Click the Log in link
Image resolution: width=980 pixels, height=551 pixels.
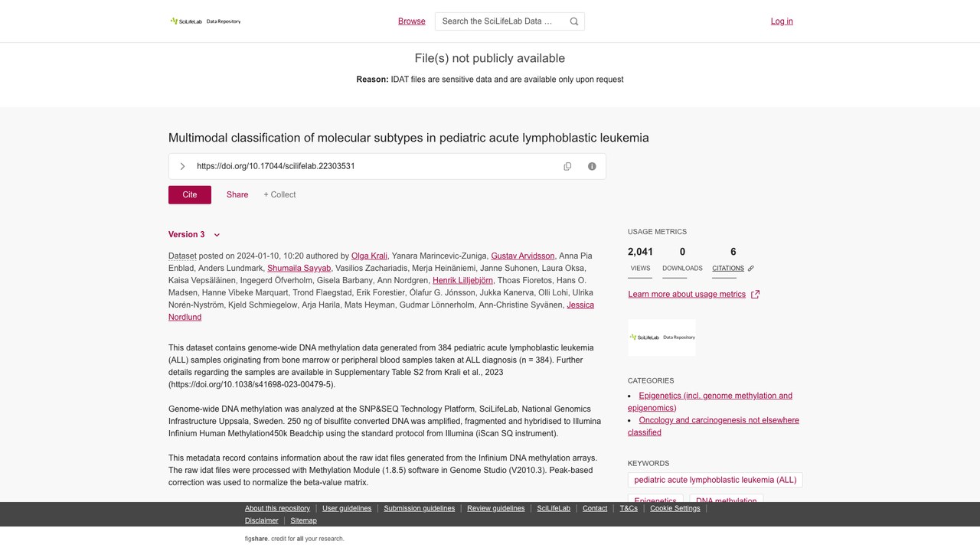pos(782,21)
